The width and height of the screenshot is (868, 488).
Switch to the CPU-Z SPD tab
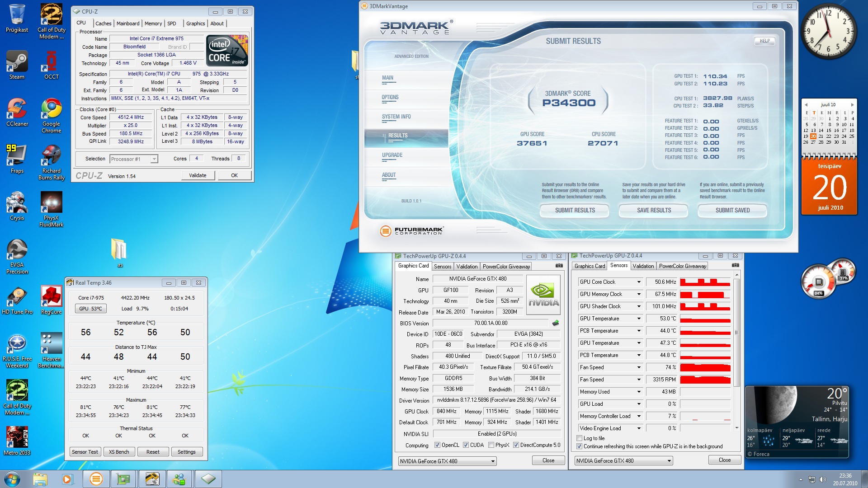[x=172, y=23]
